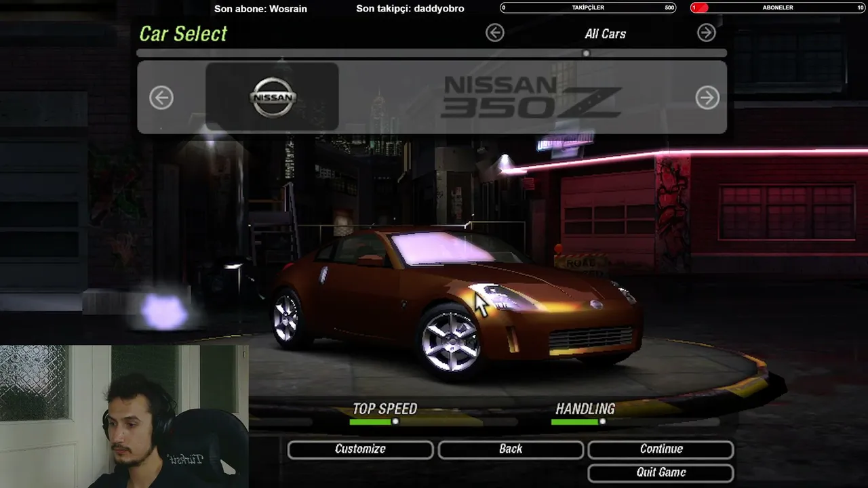
Task: Click the HANDLING label
Action: point(585,409)
